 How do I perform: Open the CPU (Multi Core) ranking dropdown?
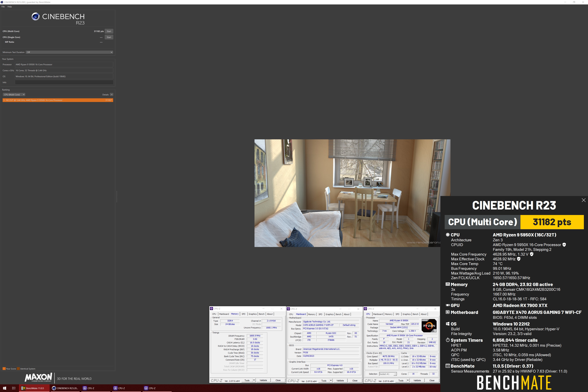pyautogui.click(x=14, y=94)
